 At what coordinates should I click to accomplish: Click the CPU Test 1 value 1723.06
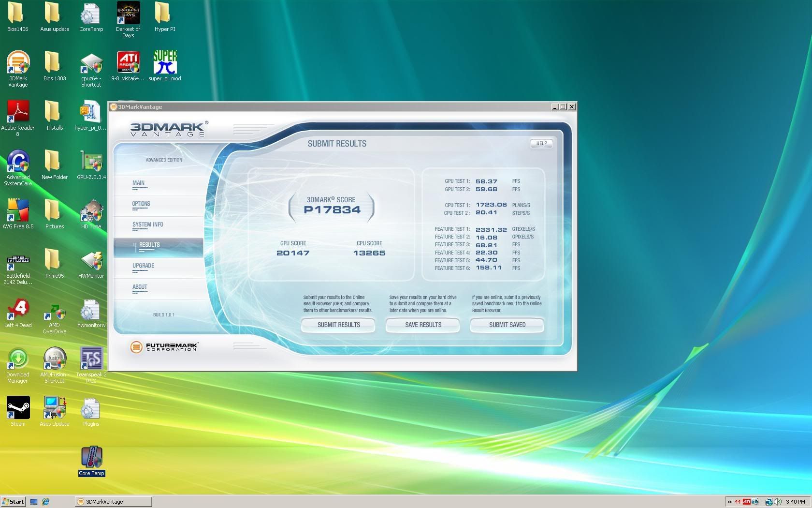tap(491, 205)
